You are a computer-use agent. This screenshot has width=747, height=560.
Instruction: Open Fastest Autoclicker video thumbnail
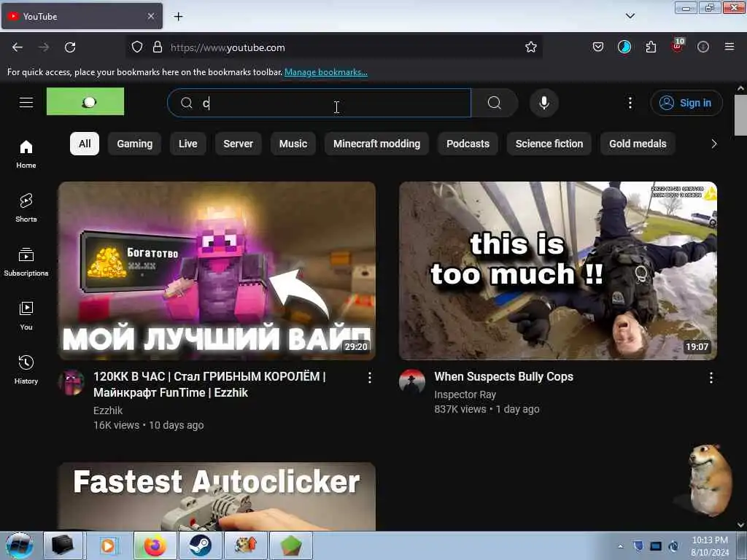pos(217,496)
